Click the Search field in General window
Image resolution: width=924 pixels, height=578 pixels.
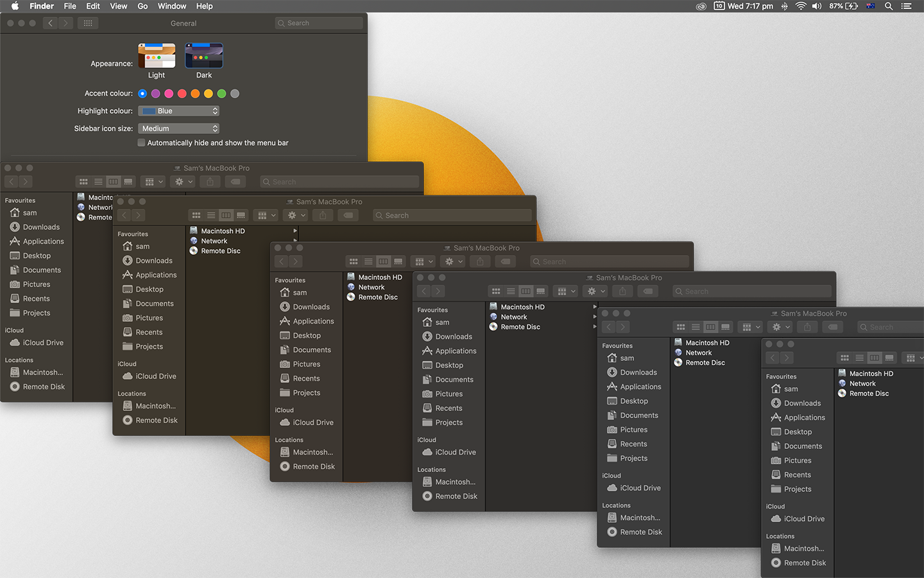click(x=319, y=23)
